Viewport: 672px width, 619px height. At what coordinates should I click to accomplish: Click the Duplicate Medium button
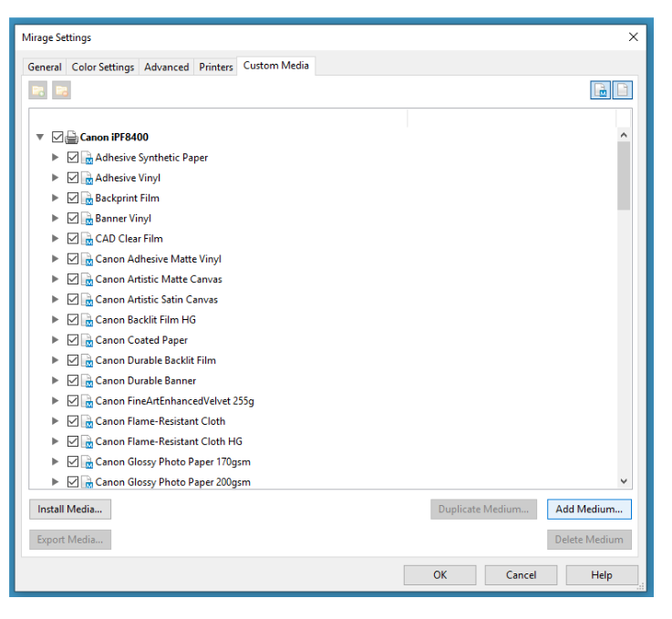[483, 510]
